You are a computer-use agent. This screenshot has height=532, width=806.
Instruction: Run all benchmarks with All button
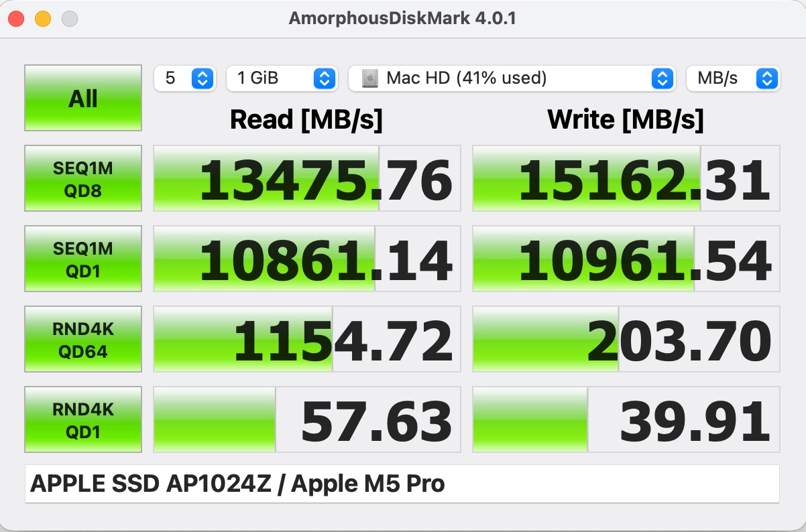click(x=83, y=98)
